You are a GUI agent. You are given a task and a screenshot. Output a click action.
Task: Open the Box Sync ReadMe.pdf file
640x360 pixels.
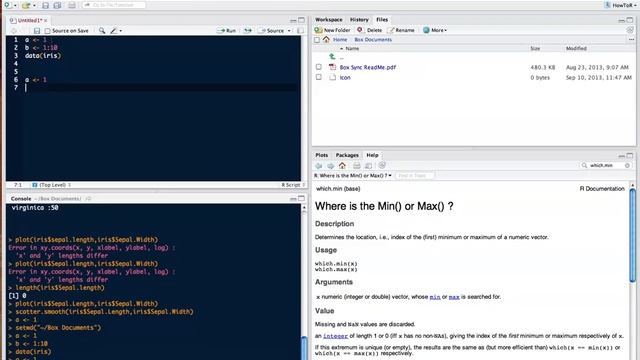368,67
